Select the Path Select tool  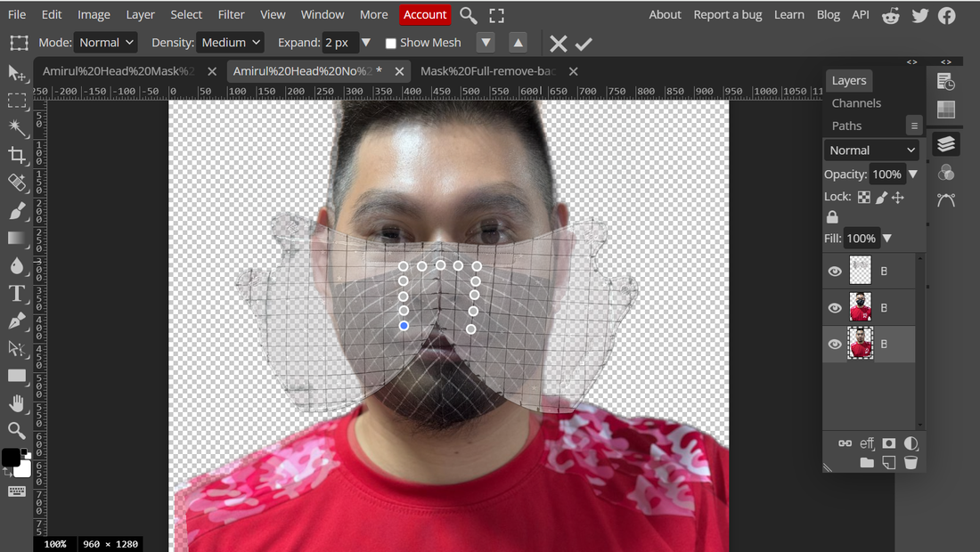point(17,348)
